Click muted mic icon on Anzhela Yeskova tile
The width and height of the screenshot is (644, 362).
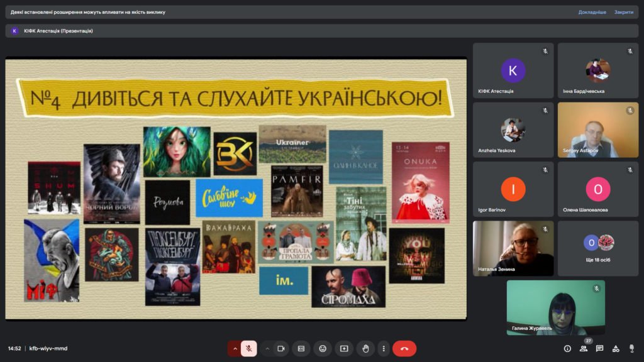pyautogui.click(x=545, y=111)
